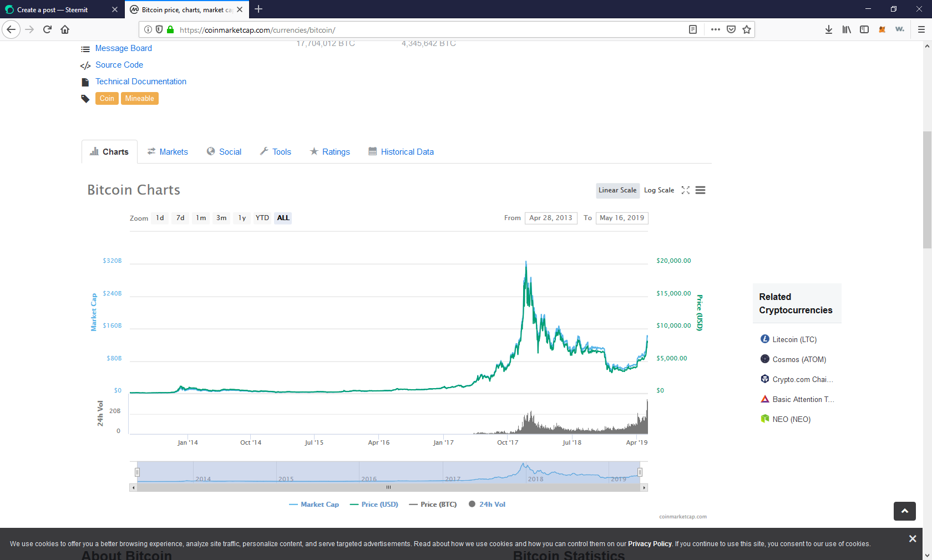
Task: Bookmark this page with the star icon
Action: (x=747, y=29)
